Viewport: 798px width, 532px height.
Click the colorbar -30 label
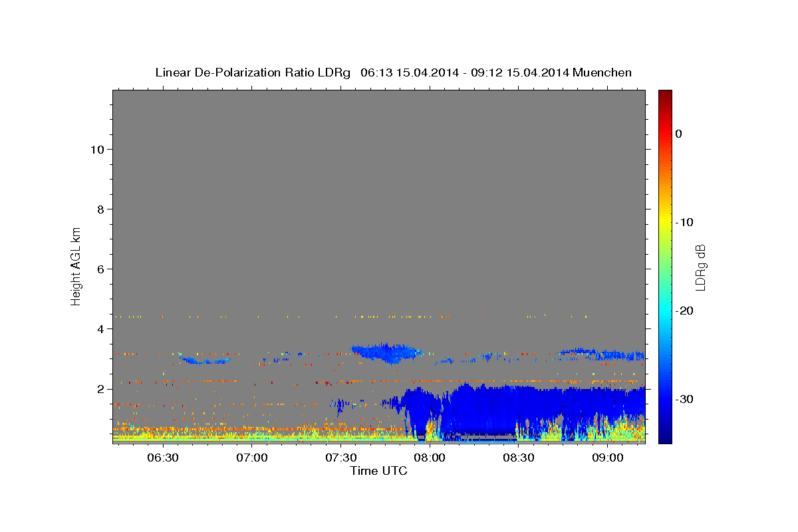(x=686, y=399)
